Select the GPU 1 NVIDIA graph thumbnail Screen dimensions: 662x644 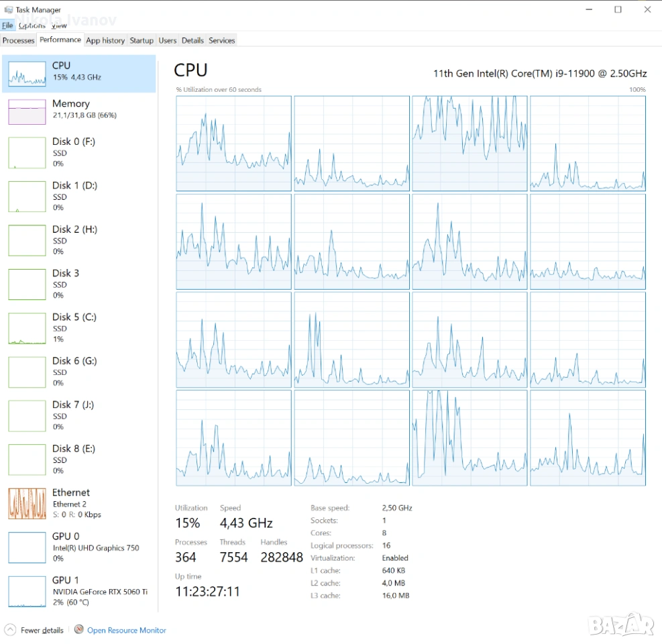pyautogui.click(x=27, y=591)
